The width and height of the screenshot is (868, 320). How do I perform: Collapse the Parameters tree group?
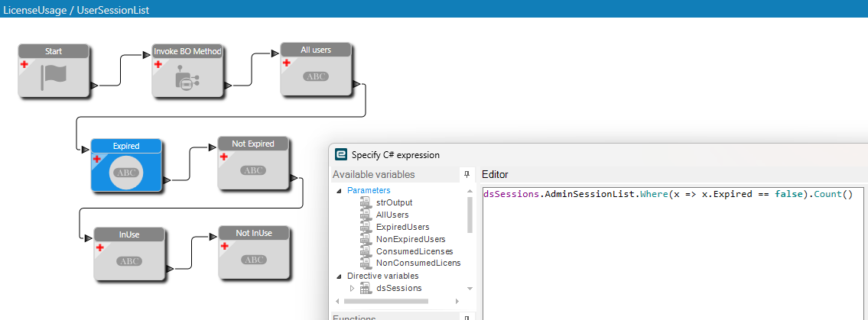click(339, 191)
